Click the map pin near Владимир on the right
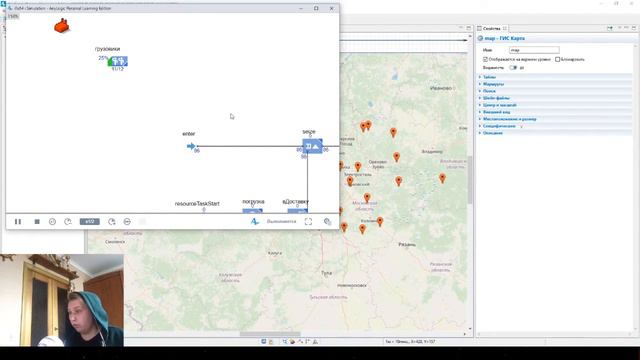This screenshot has width=640, height=360. [x=442, y=178]
